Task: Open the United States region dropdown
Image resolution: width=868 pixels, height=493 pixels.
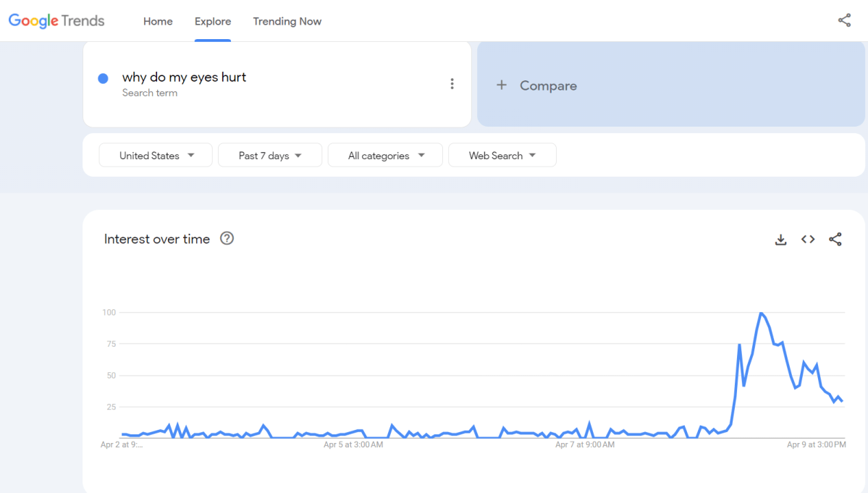Action: (x=155, y=155)
